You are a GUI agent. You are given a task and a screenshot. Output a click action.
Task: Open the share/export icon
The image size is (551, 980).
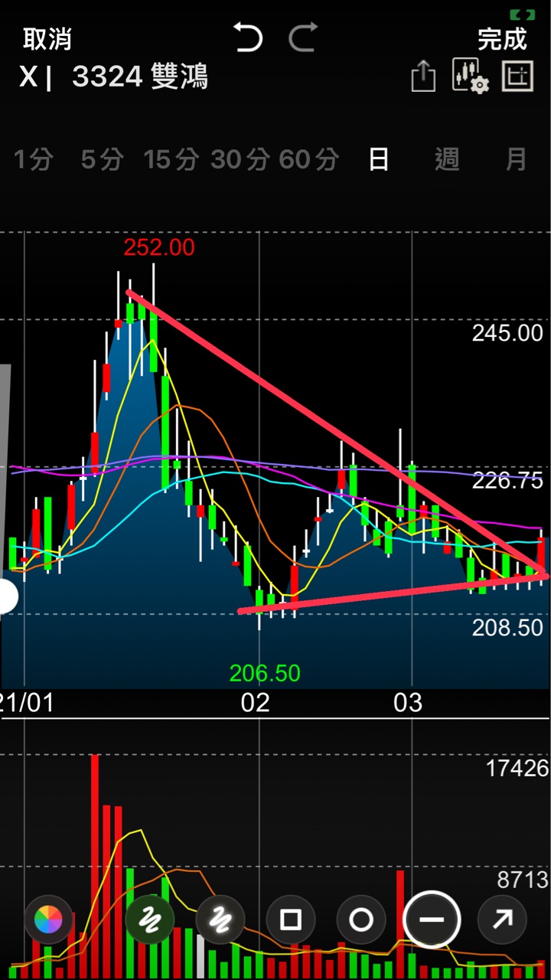[423, 77]
